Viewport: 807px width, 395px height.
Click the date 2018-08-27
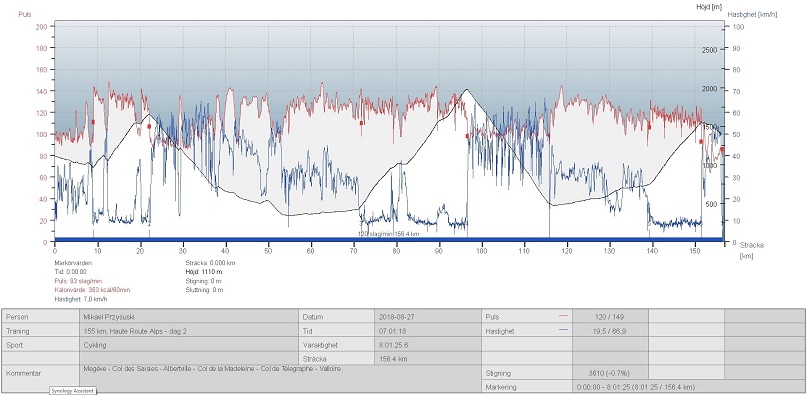(x=396, y=317)
